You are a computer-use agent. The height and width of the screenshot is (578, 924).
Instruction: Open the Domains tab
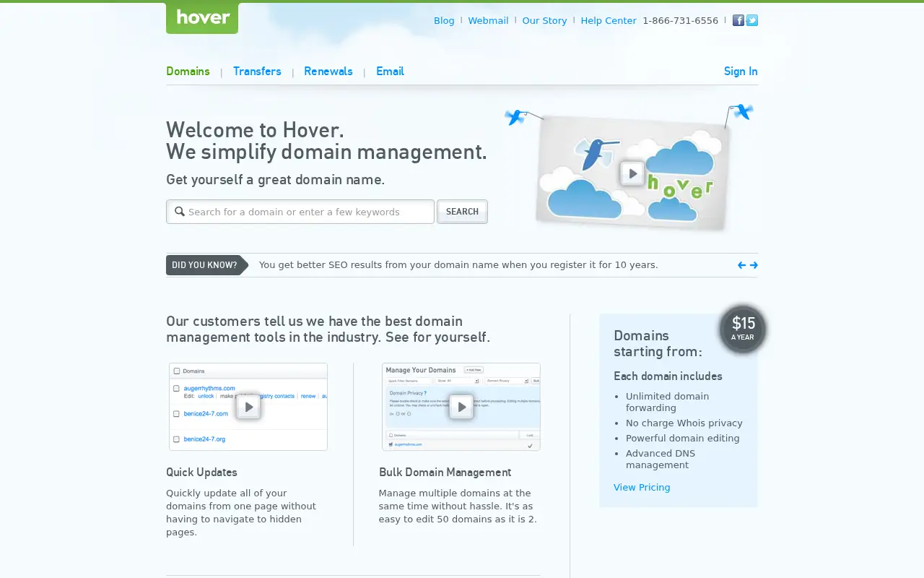point(188,72)
